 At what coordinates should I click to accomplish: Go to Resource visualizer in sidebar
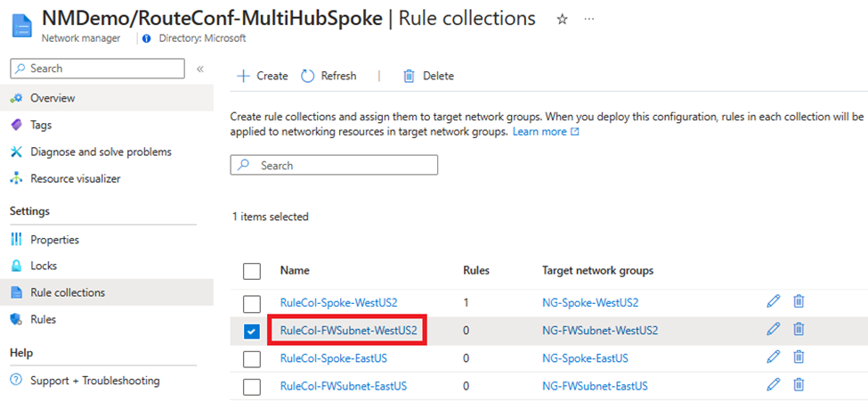pyautogui.click(x=75, y=178)
